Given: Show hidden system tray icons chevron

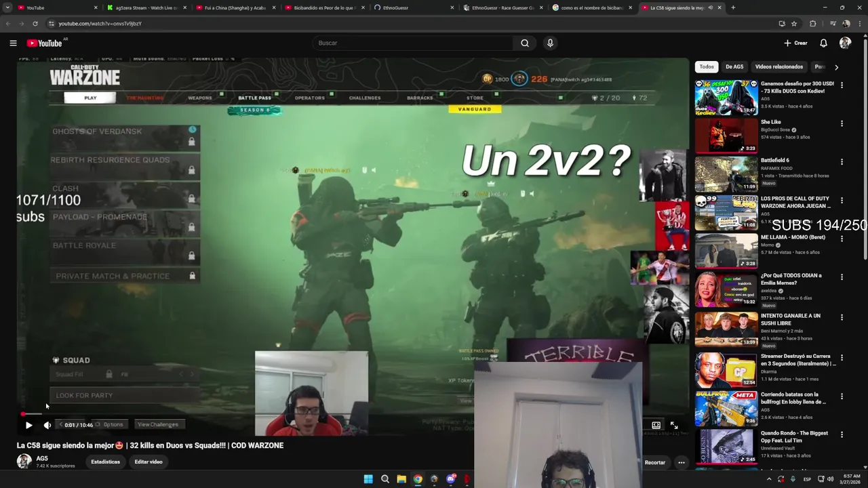Looking at the screenshot, I should 768,479.
